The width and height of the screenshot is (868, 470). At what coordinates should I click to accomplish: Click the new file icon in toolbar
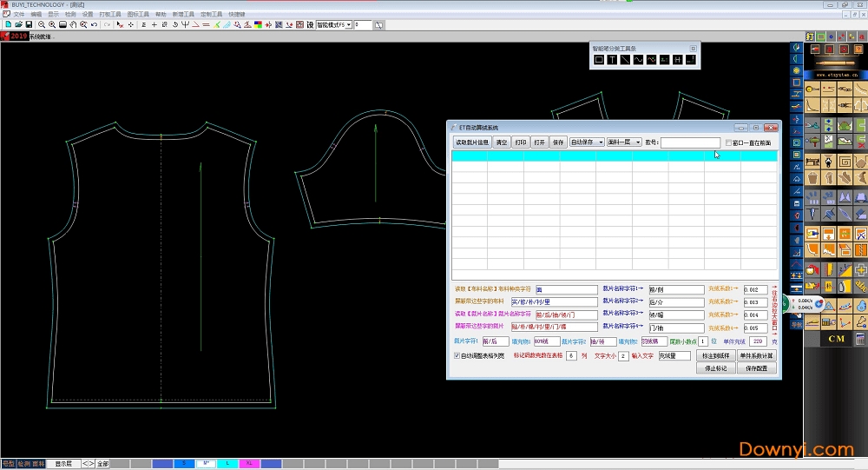pos(8,25)
